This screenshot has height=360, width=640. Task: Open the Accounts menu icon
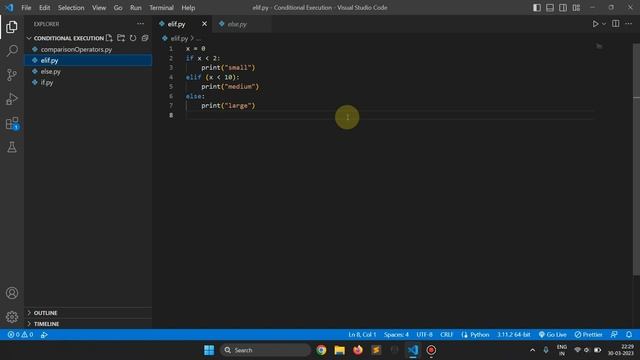point(12,293)
